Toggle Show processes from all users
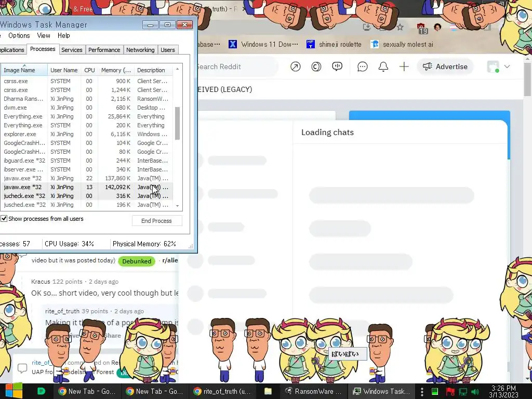Viewport: 532px width, 399px height. click(x=4, y=219)
